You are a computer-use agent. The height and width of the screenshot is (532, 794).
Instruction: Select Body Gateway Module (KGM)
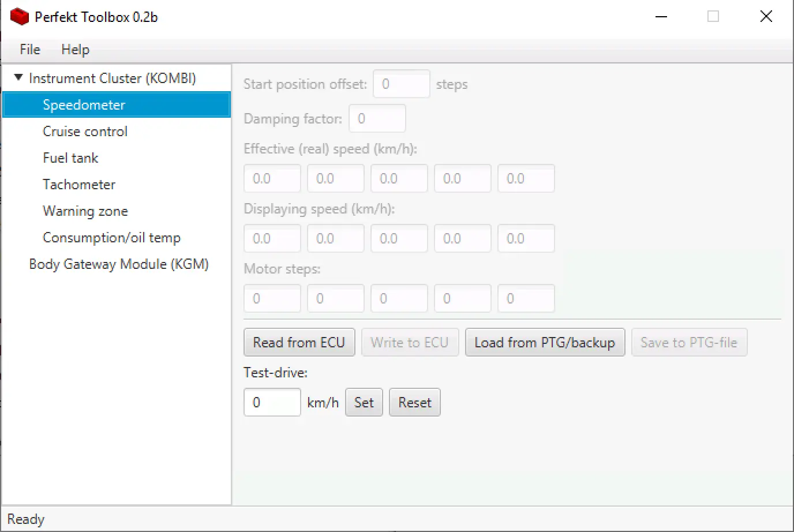tap(118, 264)
